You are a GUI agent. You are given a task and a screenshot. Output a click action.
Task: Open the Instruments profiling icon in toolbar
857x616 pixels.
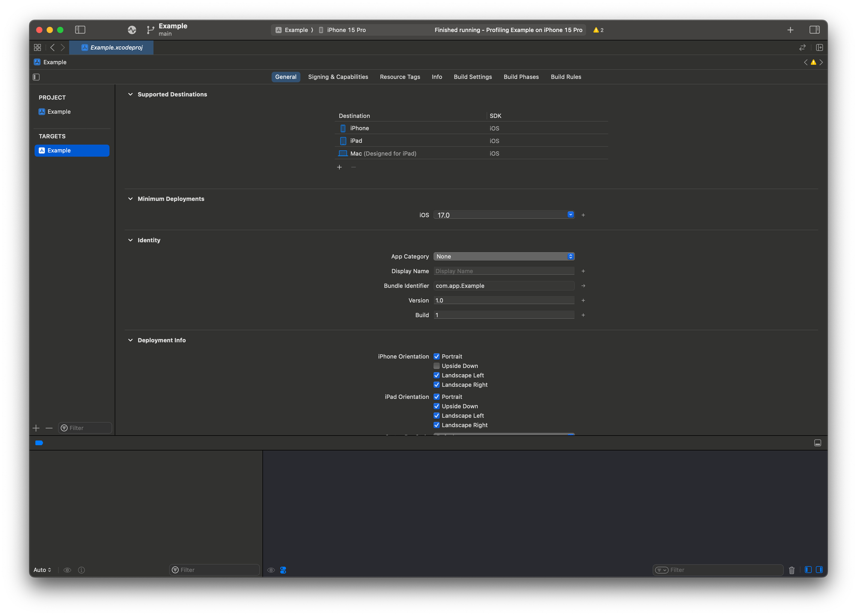132,30
